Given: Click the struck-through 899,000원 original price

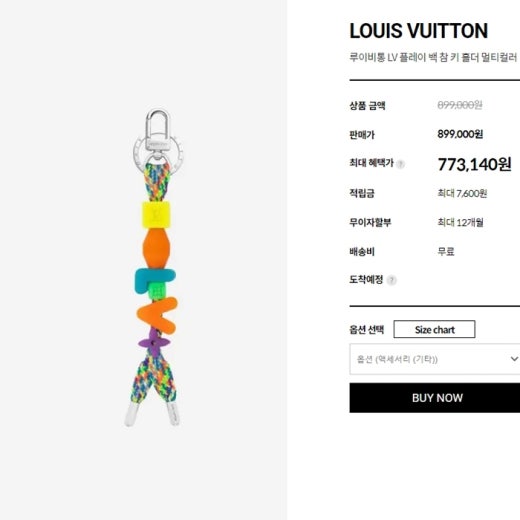Looking at the screenshot, I should coord(460,105).
